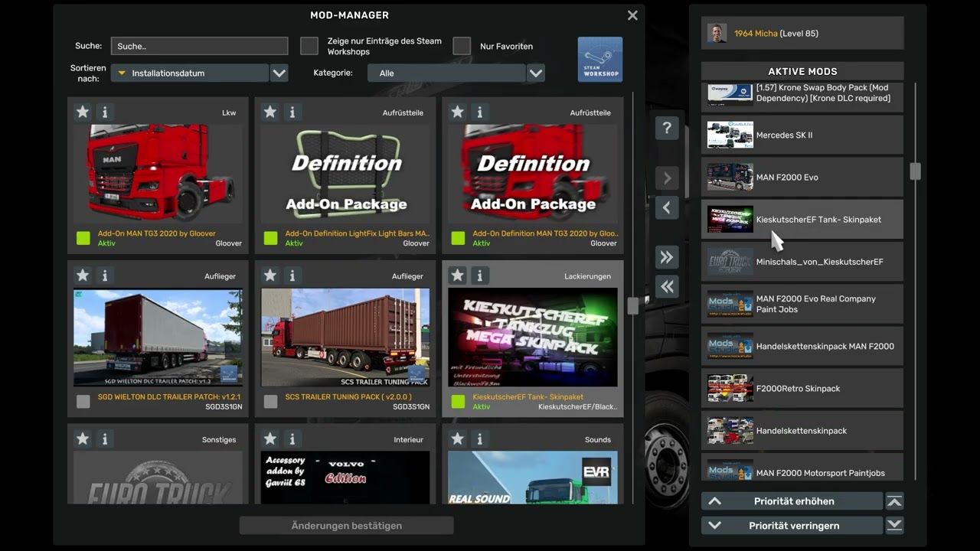Open the Kategorie Alle dropdown

pos(446,73)
